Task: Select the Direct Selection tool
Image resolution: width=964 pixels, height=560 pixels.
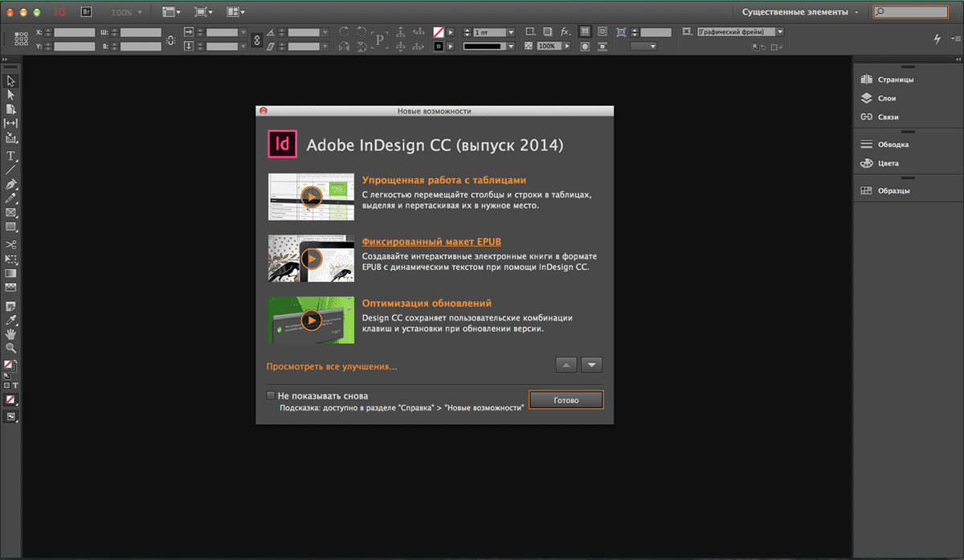Action: pyautogui.click(x=11, y=95)
